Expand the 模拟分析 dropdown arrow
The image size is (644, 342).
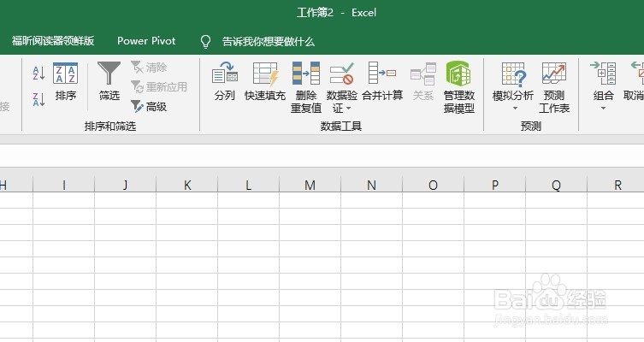[515, 109]
